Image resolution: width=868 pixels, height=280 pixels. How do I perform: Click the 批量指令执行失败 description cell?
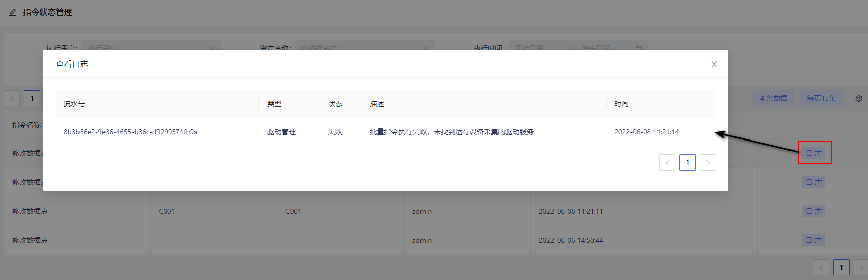pos(452,132)
